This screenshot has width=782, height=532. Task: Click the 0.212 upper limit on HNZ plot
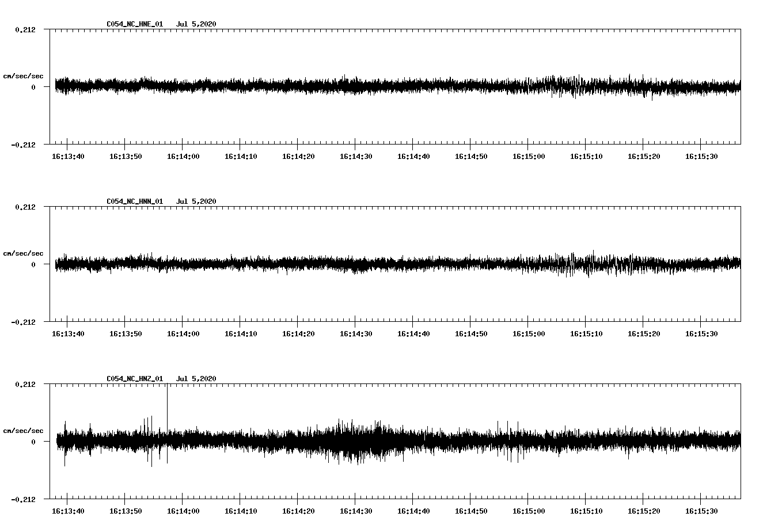pos(25,384)
